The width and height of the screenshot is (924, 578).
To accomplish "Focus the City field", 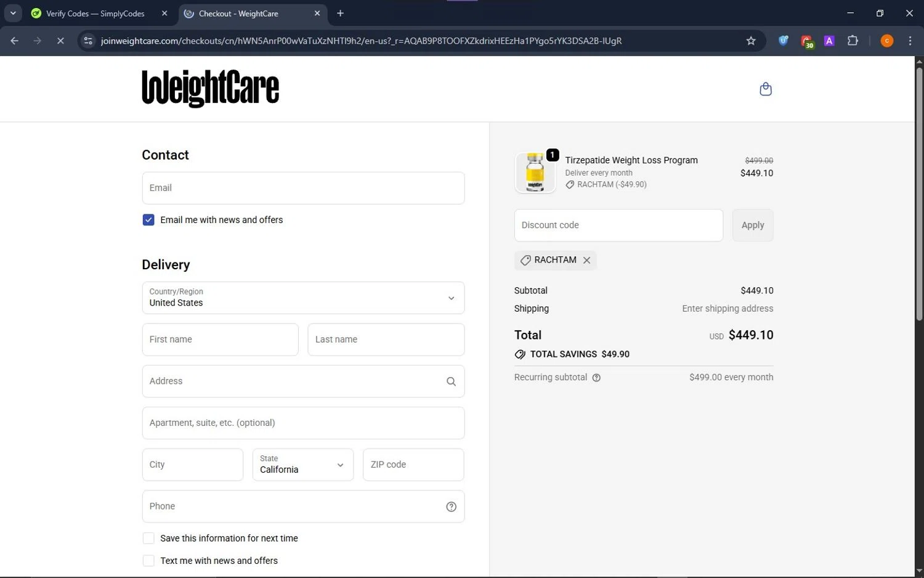I will point(193,465).
